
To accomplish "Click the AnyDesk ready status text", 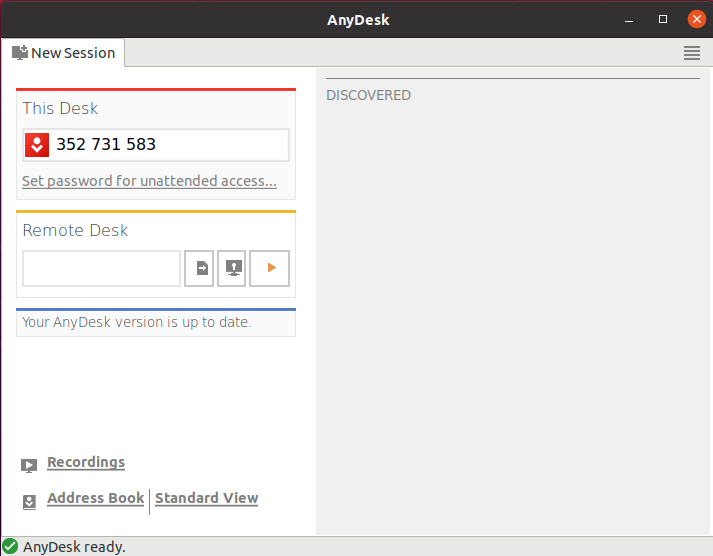I will tap(74, 547).
